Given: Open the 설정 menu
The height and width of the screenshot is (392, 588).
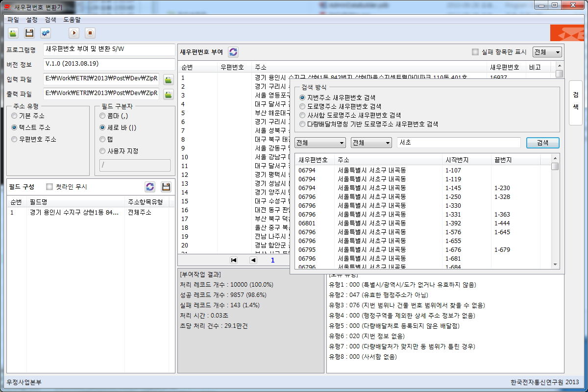Looking at the screenshot, I should (31, 20).
